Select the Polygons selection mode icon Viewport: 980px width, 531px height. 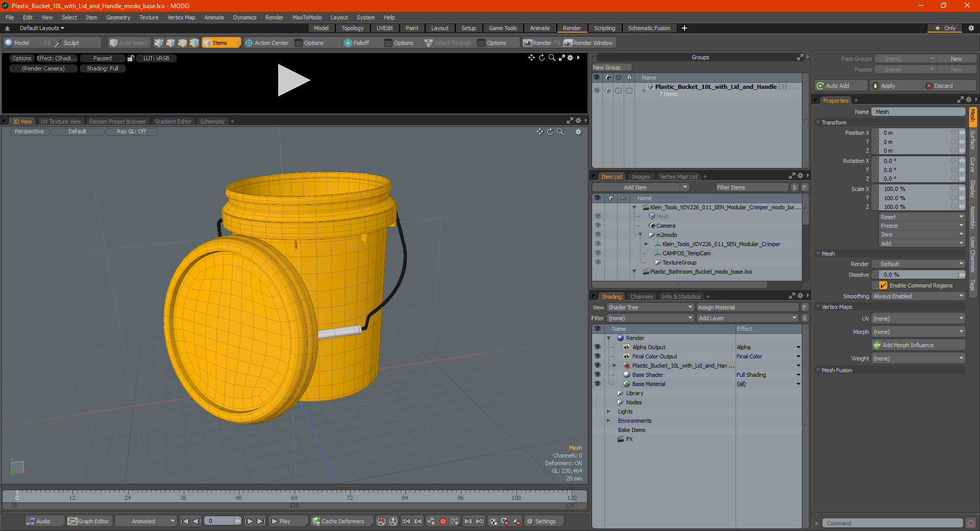click(182, 43)
